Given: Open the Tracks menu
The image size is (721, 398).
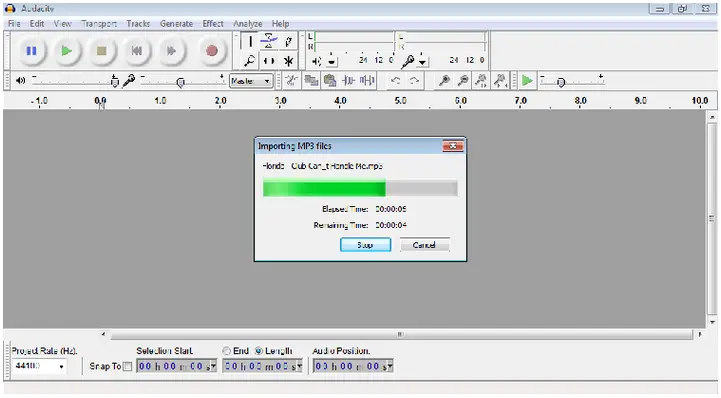Looking at the screenshot, I should (x=138, y=23).
